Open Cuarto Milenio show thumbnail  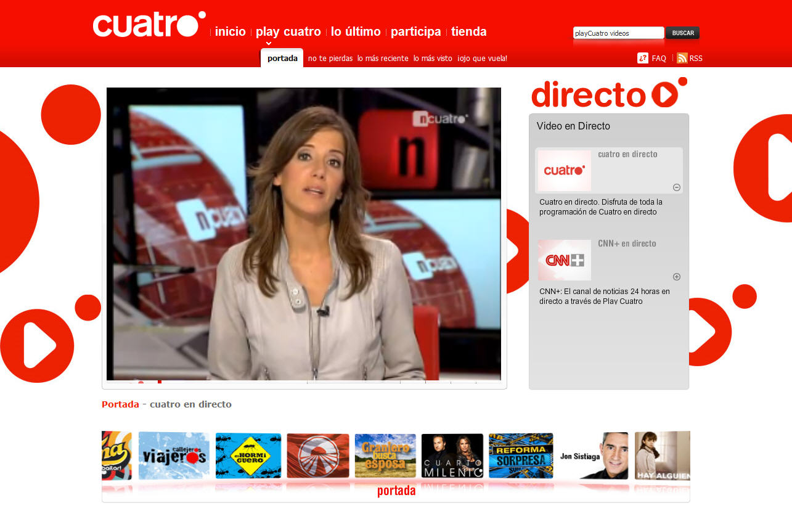tap(452, 456)
